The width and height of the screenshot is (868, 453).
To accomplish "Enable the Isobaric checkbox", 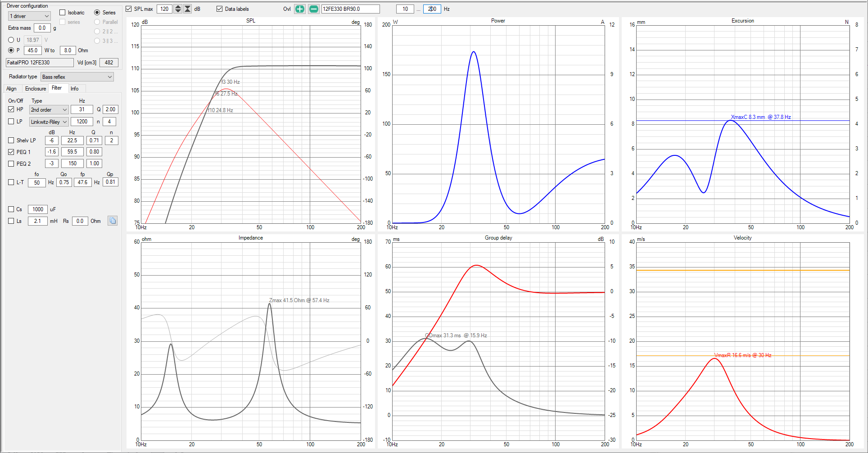I will pyautogui.click(x=63, y=13).
